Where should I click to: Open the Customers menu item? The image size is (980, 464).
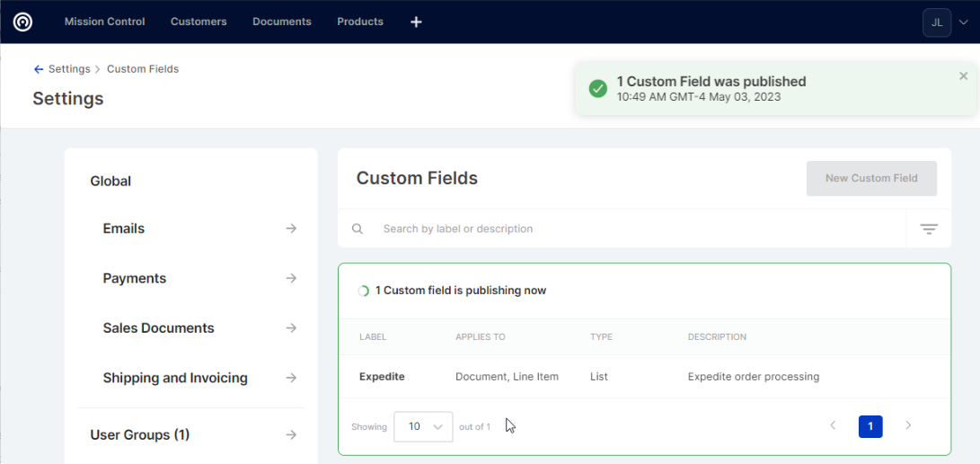199,22
